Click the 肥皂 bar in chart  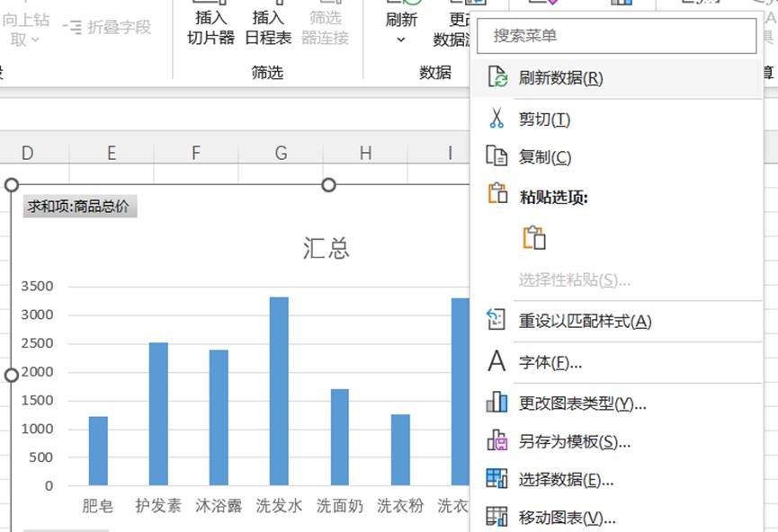[98, 451]
